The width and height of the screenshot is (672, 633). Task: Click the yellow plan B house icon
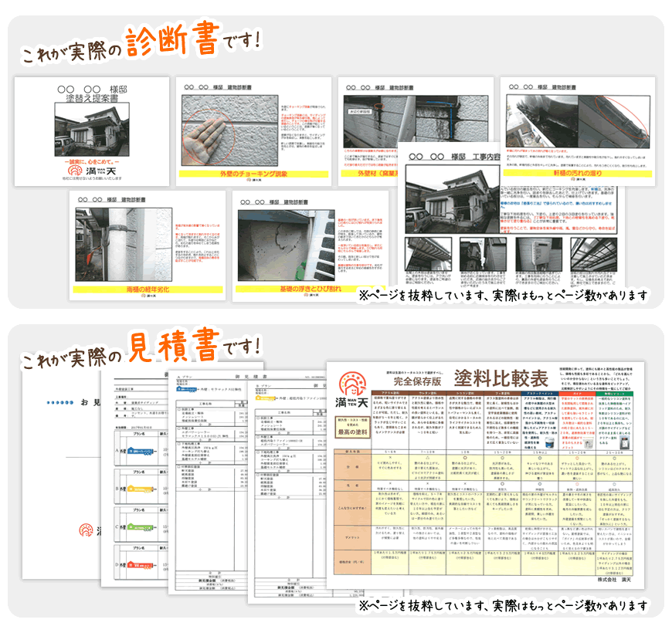[129, 488]
